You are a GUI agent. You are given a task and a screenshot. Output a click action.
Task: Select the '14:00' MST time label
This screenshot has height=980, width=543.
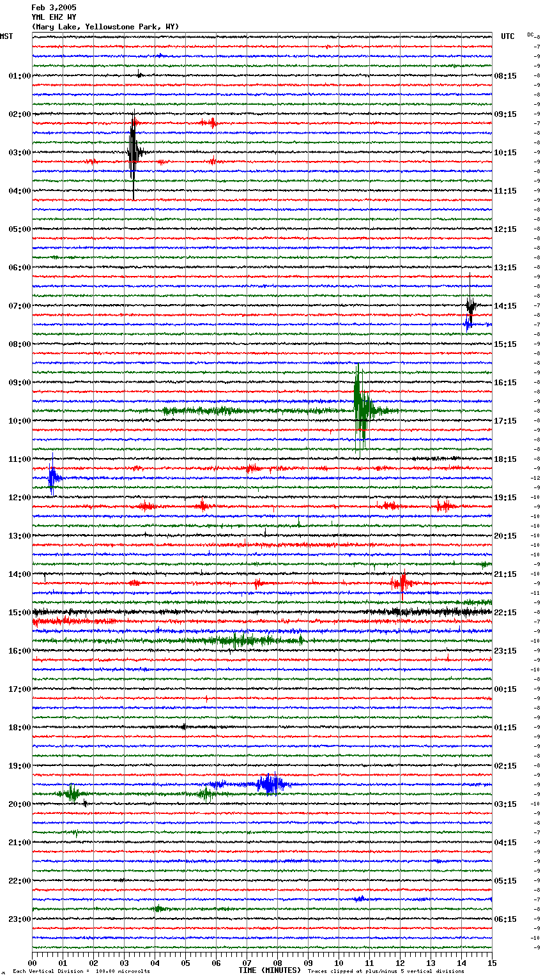20,574
